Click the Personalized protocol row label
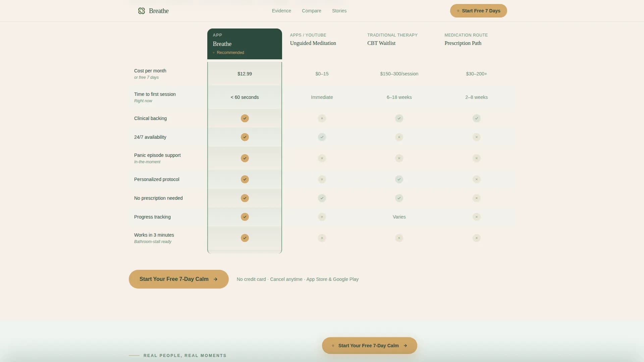 click(157, 179)
